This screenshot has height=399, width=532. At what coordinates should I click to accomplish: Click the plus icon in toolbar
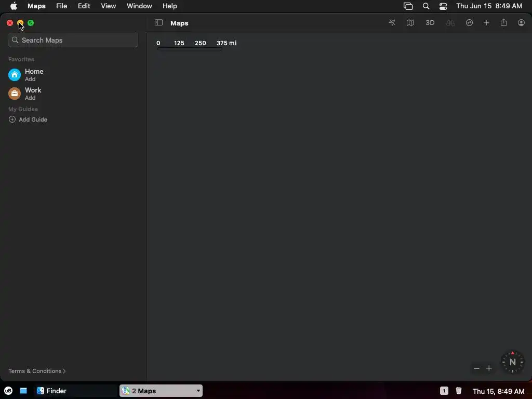pyautogui.click(x=486, y=23)
